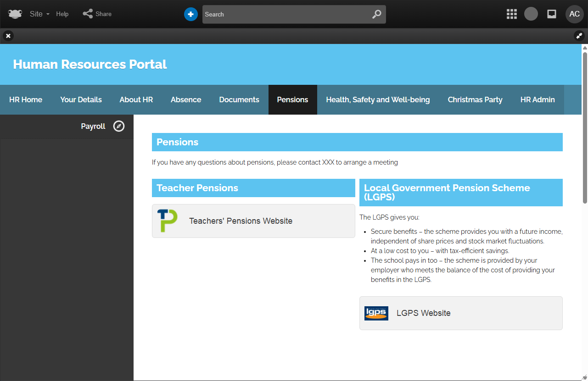
Task: Open the Share menu
Action: click(x=97, y=14)
